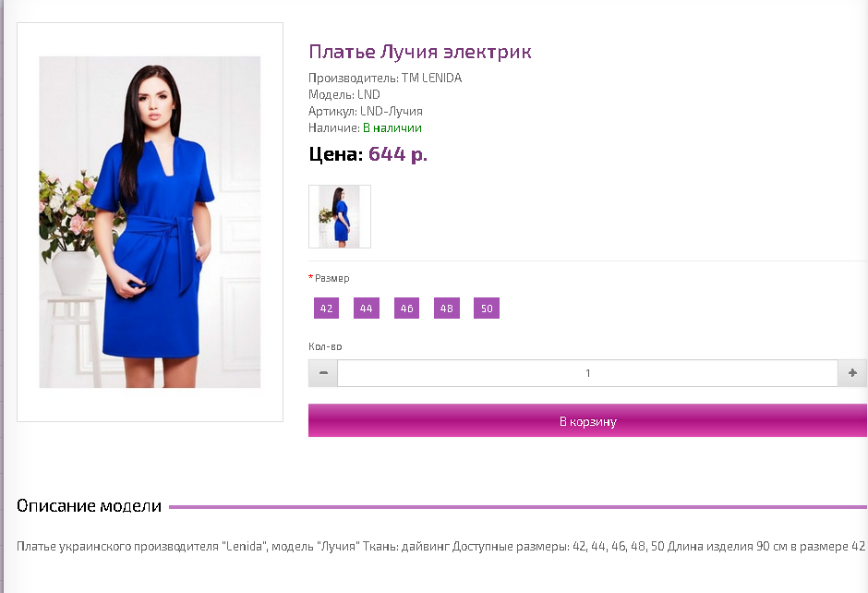Click the 644 р. price

coord(398,154)
